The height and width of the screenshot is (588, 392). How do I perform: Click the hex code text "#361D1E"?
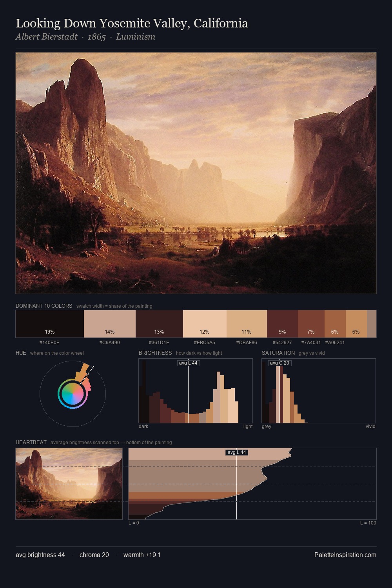[159, 343]
